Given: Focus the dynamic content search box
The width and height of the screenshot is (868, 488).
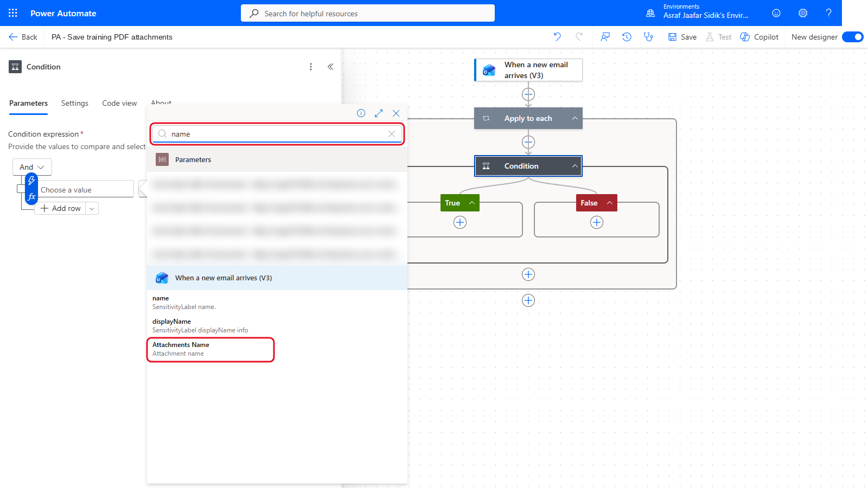Looking at the screenshot, I should (277, 134).
